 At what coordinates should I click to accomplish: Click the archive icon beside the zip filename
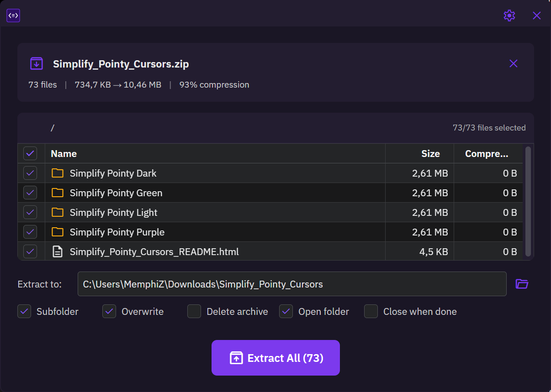click(37, 63)
